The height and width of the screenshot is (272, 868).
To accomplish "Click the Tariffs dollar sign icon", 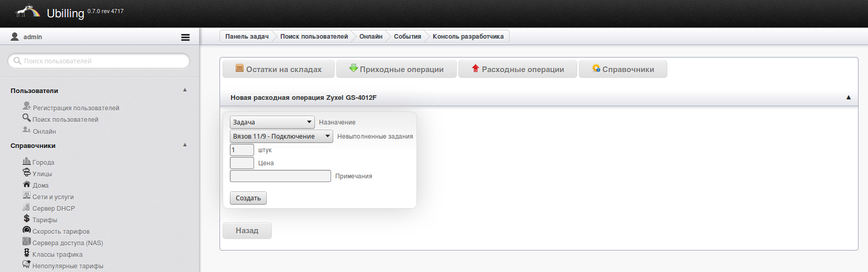I will click(x=27, y=219).
